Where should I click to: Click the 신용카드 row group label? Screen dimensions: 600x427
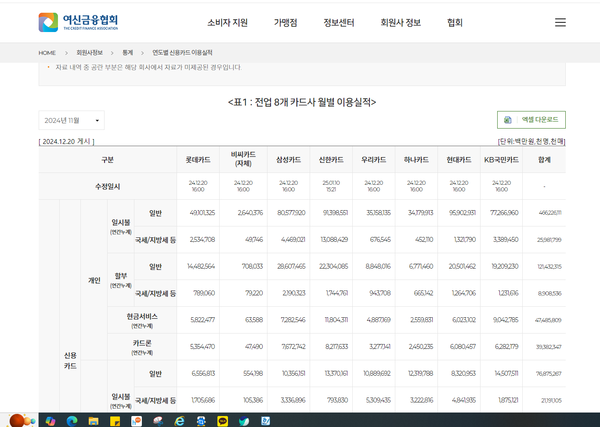pos(70,361)
